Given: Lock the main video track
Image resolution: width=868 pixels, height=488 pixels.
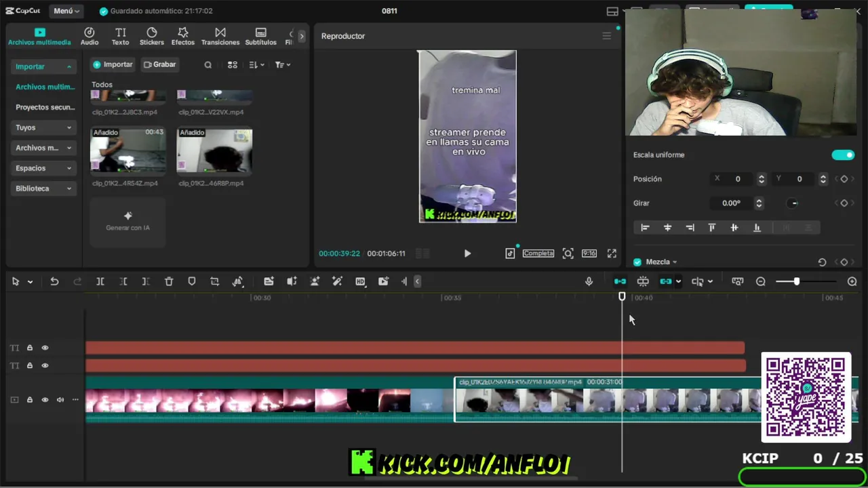Looking at the screenshot, I should 30,400.
